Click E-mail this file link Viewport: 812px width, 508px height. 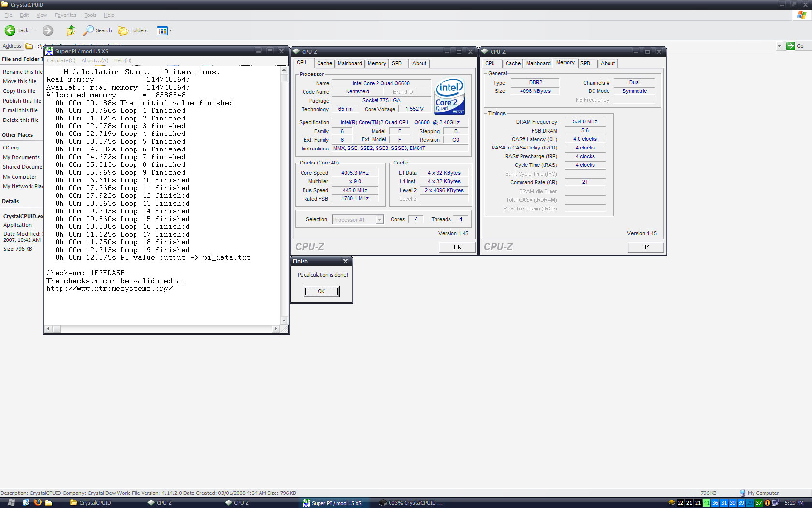point(20,110)
